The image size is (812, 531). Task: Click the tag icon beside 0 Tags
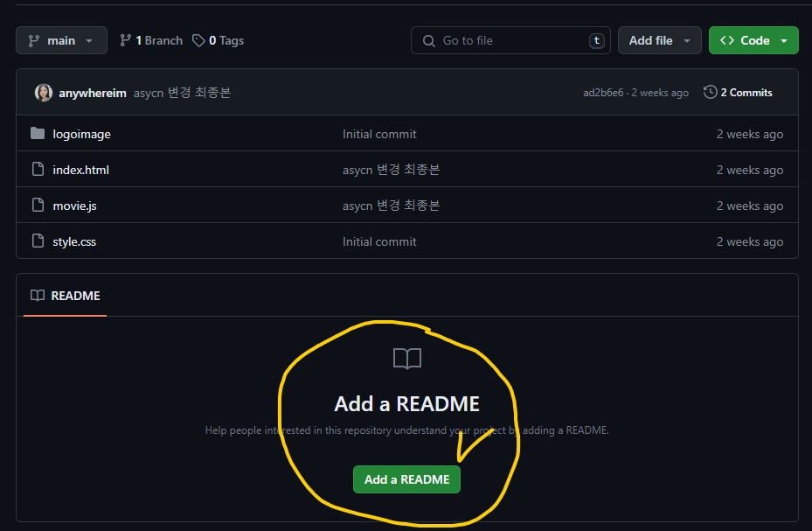click(198, 40)
